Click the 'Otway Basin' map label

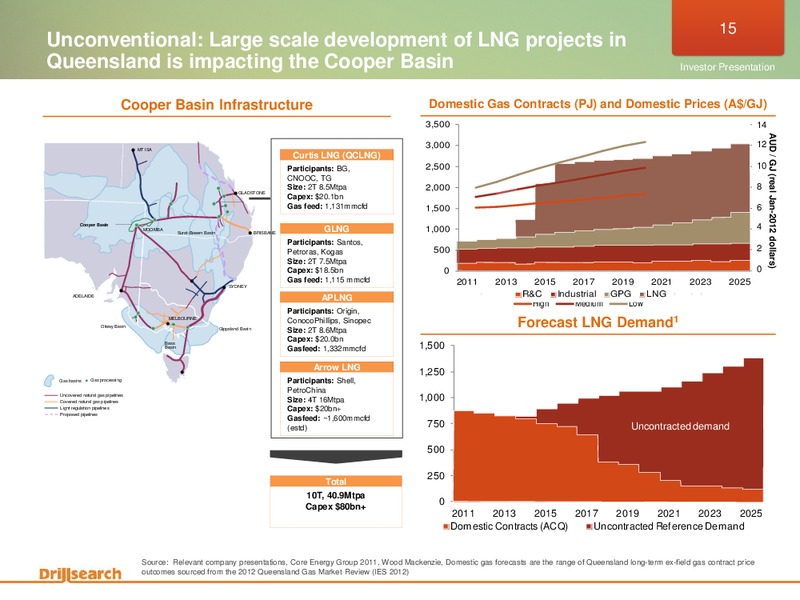point(113,326)
